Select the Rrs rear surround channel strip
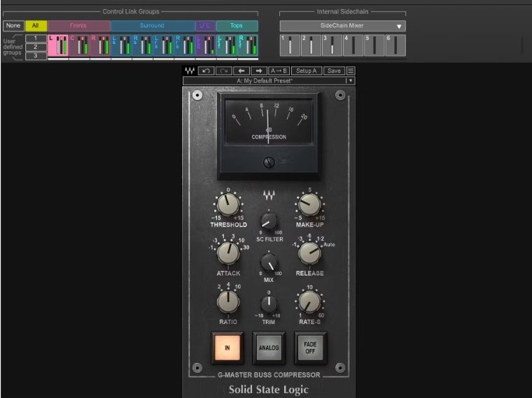The height and width of the screenshot is (398, 532). pos(184,45)
